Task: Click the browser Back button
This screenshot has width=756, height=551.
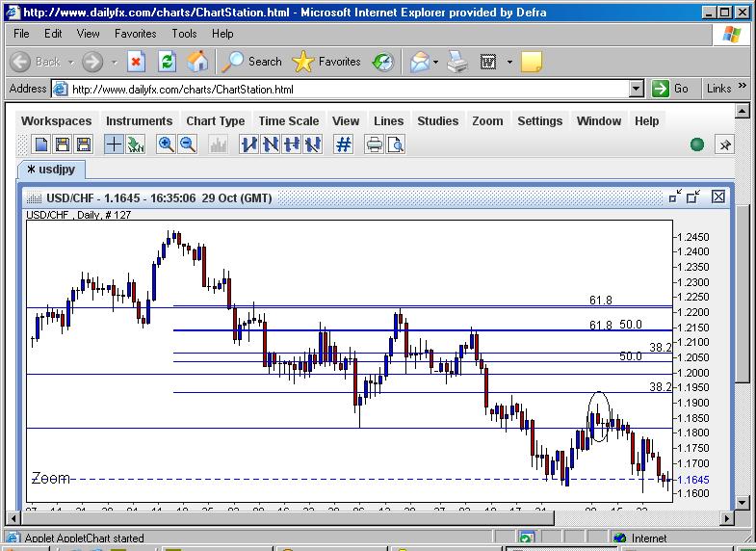Action: coord(36,62)
